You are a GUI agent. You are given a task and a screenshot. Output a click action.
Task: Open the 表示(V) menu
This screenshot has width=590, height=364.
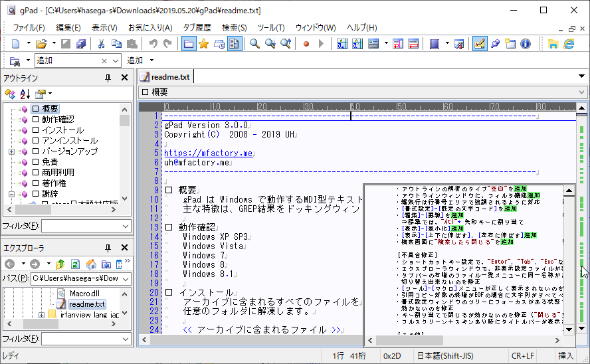[x=104, y=27]
